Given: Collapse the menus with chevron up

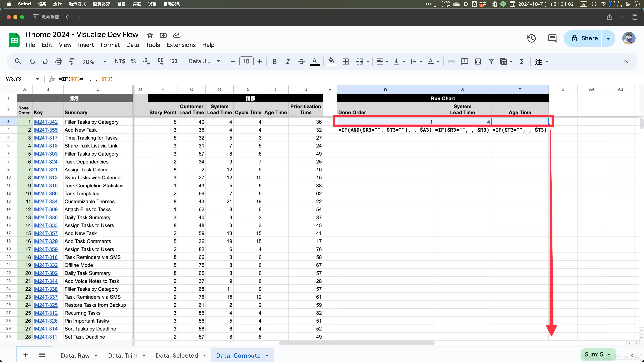Looking at the screenshot, I should (x=626, y=62).
